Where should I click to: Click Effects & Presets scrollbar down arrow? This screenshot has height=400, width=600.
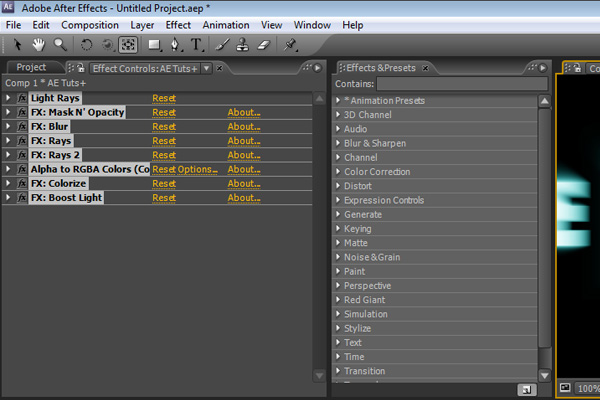[544, 376]
